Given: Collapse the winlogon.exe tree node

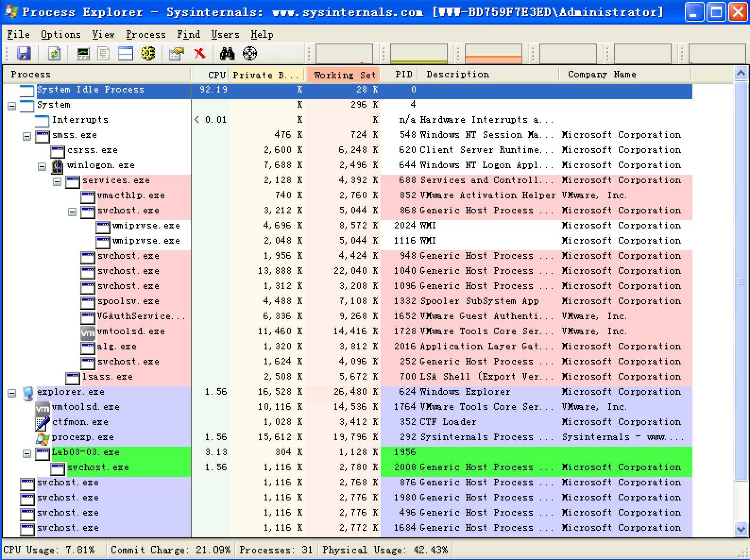Looking at the screenshot, I should [42, 166].
